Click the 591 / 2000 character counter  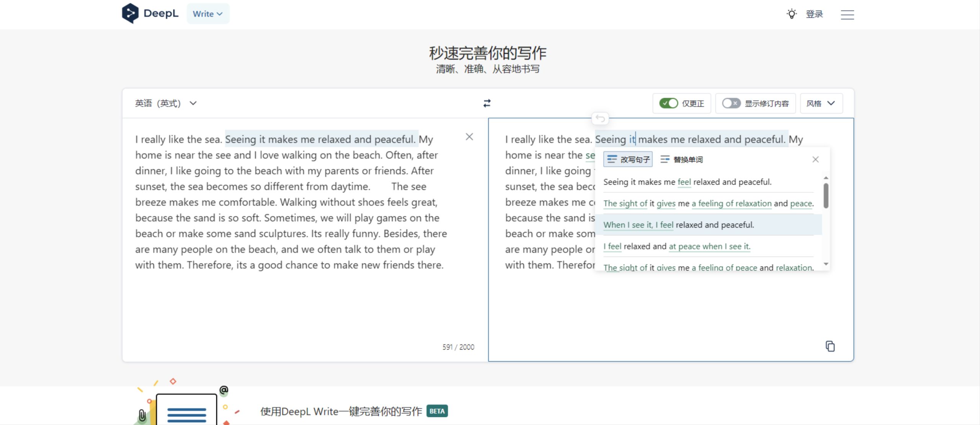(x=458, y=347)
